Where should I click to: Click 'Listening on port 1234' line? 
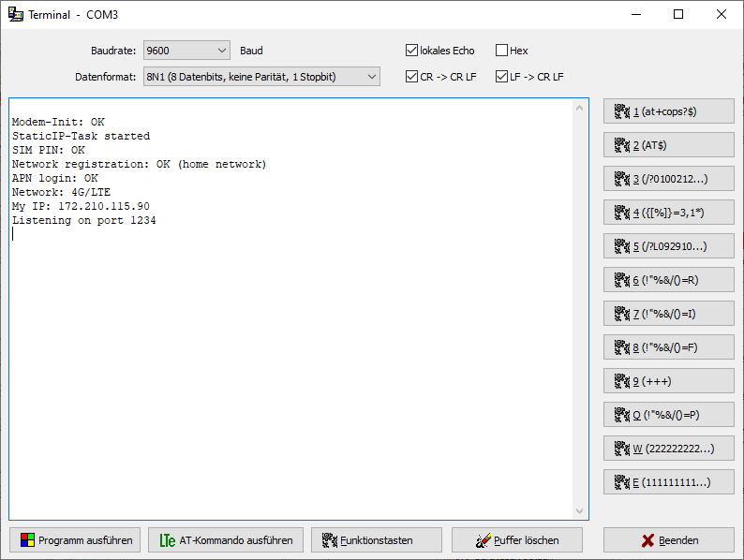pyautogui.click(x=84, y=220)
